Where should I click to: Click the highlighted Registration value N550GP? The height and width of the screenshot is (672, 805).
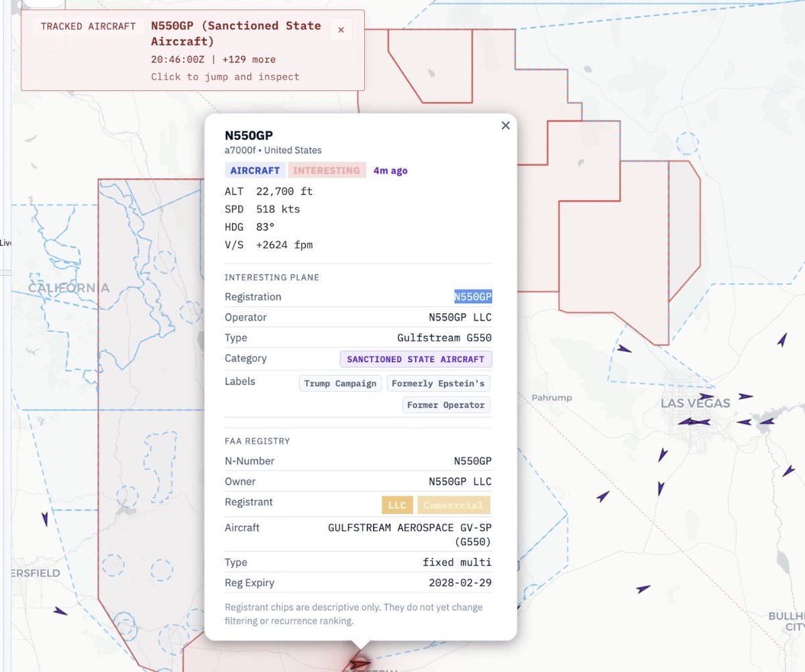473,297
